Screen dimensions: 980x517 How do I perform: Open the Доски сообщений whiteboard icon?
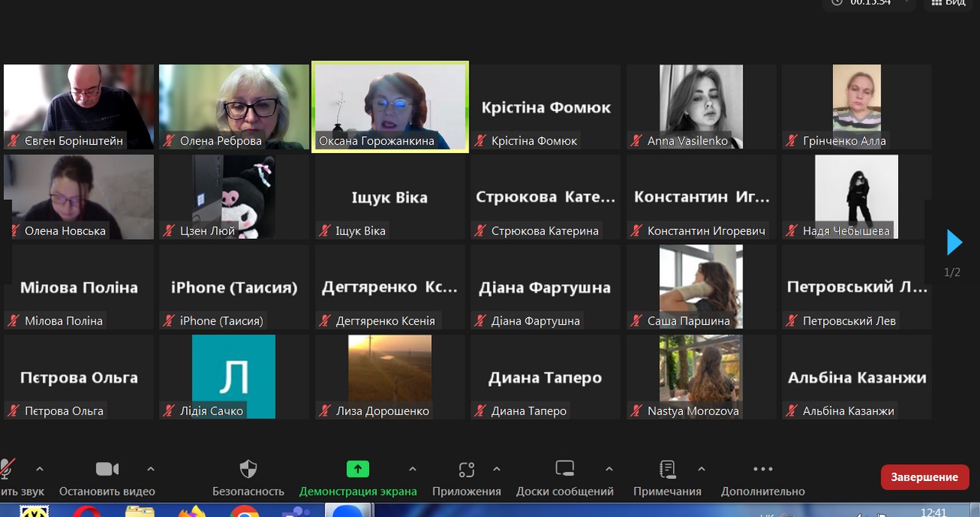(564, 469)
